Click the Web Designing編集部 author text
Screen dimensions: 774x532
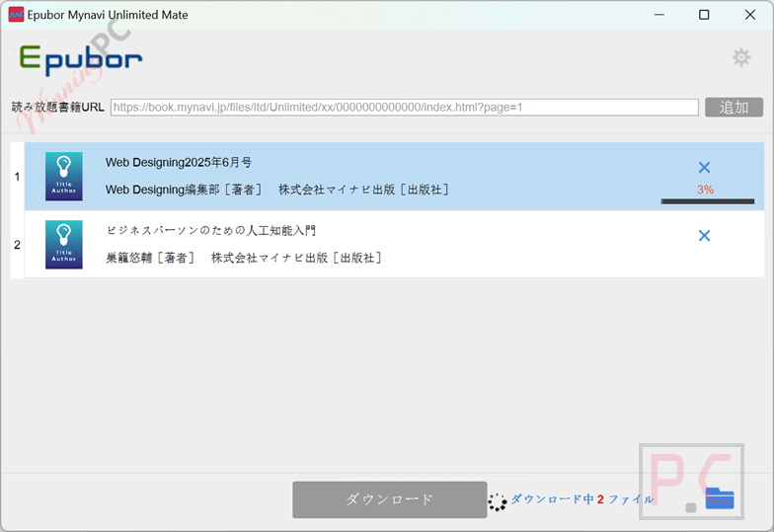click(x=162, y=190)
